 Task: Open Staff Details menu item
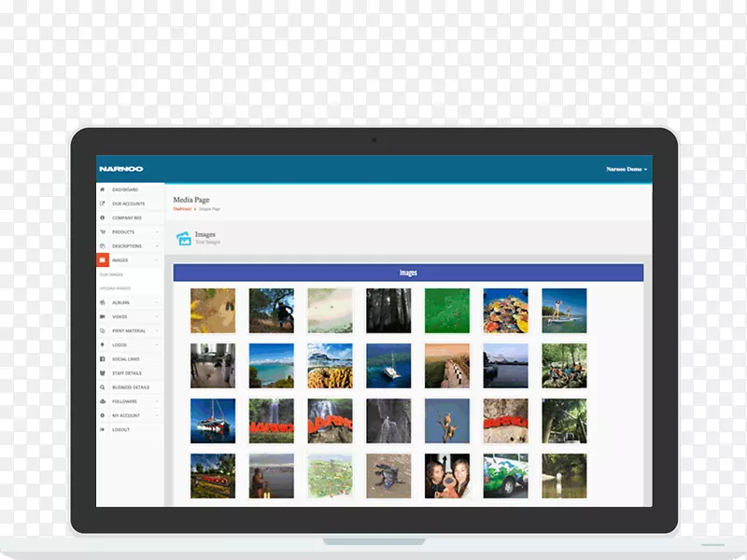pyautogui.click(x=127, y=373)
